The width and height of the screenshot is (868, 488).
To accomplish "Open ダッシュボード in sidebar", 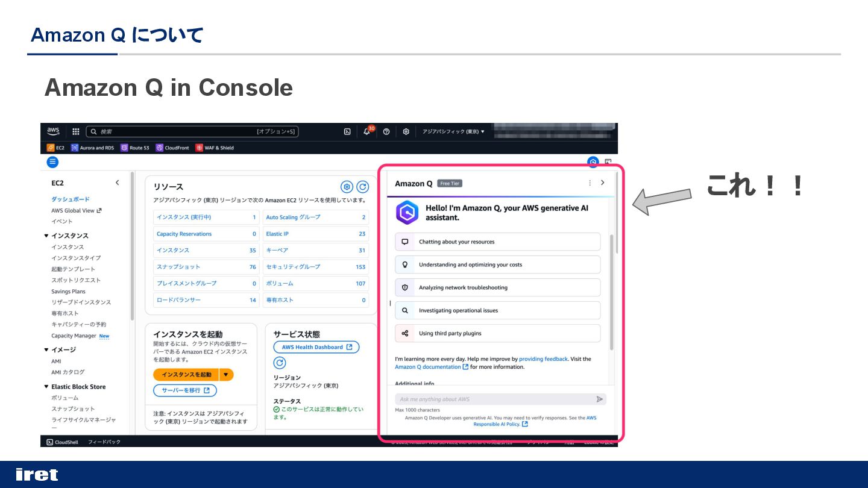I will [71, 199].
